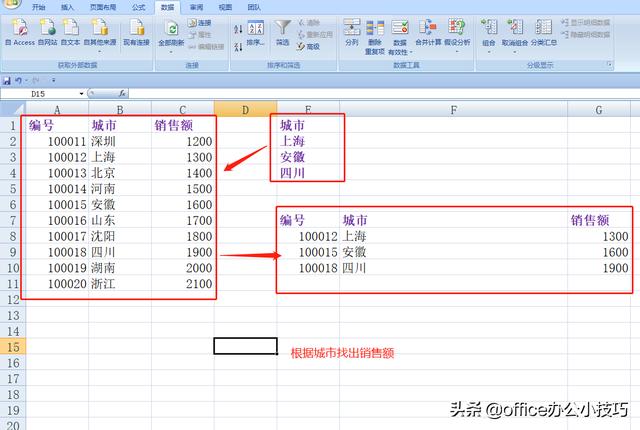Switch to the Home (开始) tab
640x430 pixels.
coord(38,7)
